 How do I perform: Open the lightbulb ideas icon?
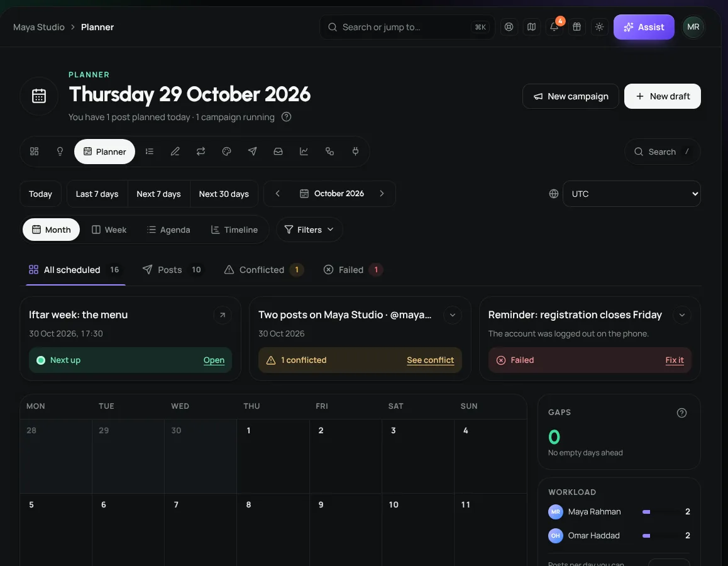[60, 152]
